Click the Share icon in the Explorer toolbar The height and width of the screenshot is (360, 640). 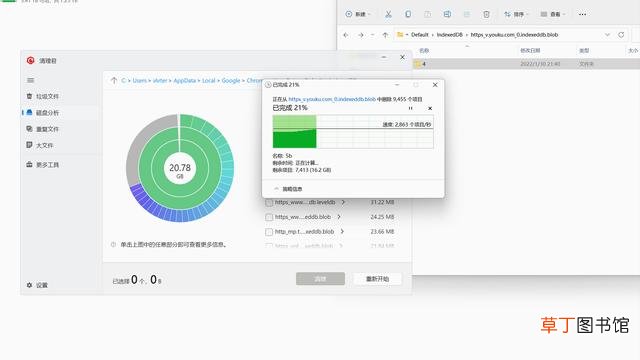(x=467, y=14)
